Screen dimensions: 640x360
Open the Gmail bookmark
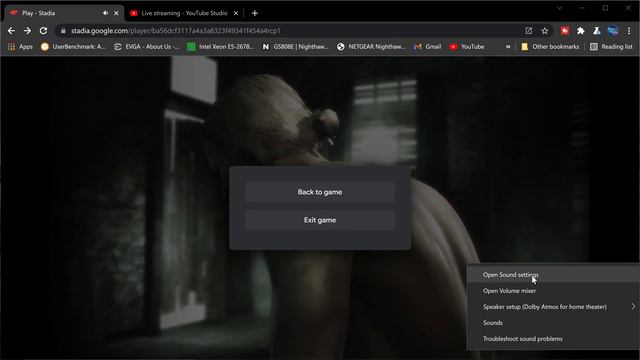tap(428, 47)
